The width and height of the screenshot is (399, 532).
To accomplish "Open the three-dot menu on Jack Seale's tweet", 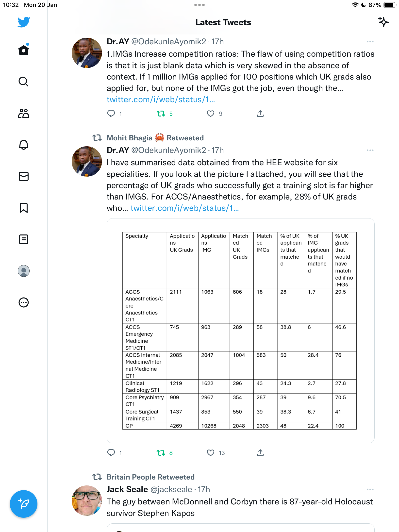I will pyautogui.click(x=370, y=489).
